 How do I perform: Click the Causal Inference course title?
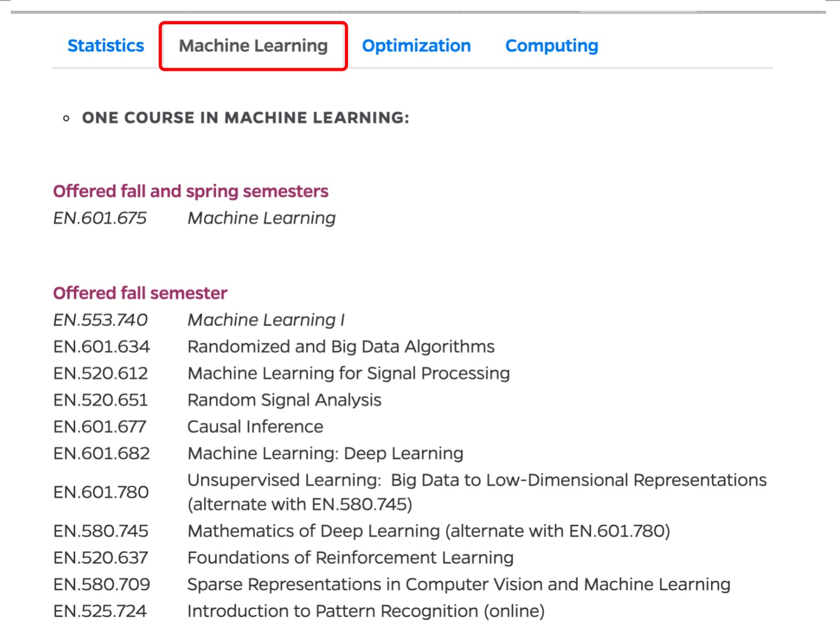pos(255,427)
